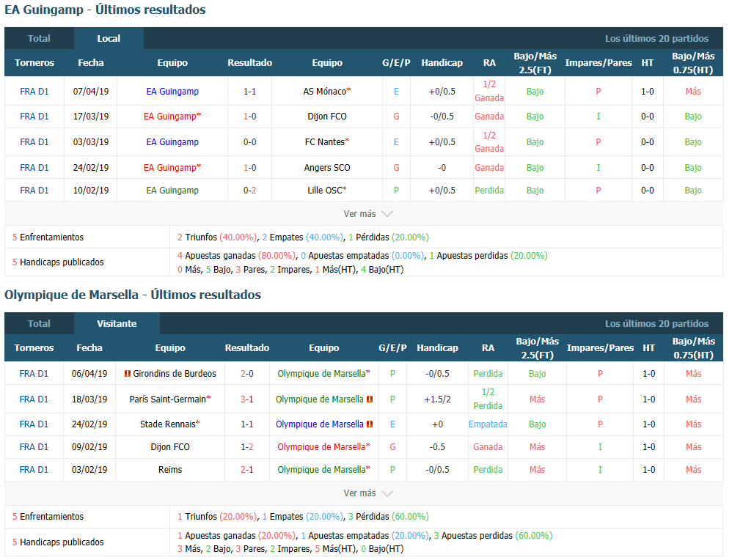Click the red card icon beside Girondins de Burdeos
Screen dimensions: 732x560
[x=127, y=374]
